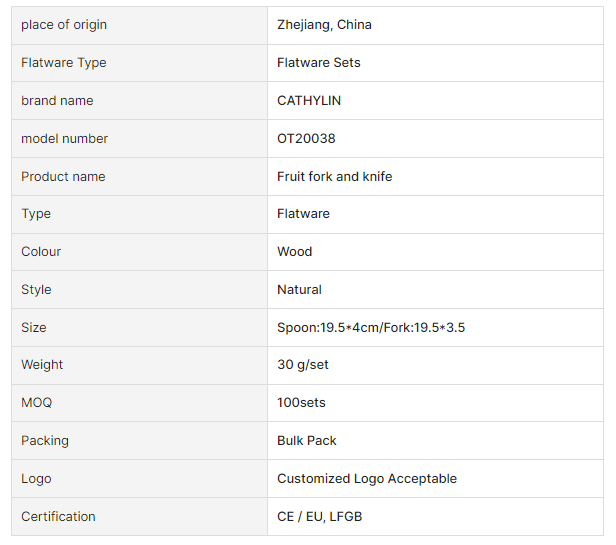
Task: Select the '100sets' MOQ value
Action: 301,403
